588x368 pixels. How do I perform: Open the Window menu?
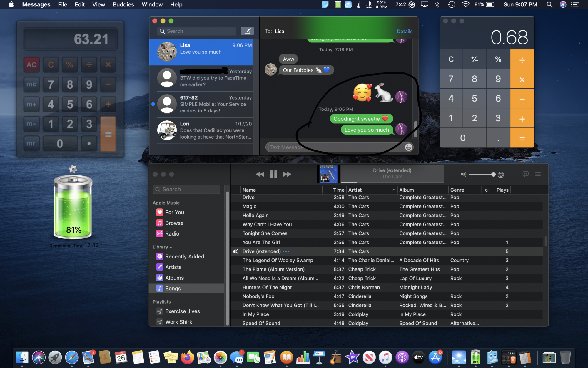coord(152,4)
